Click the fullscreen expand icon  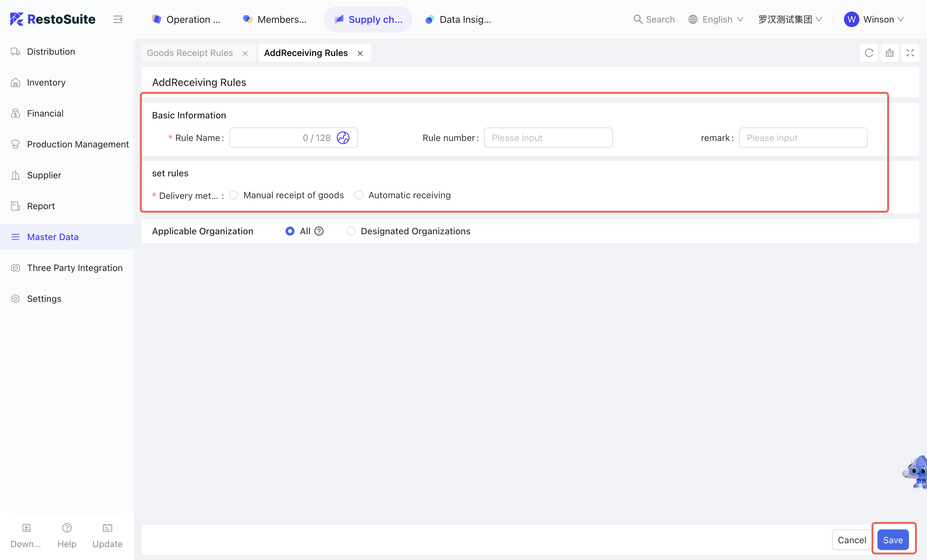(x=910, y=53)
